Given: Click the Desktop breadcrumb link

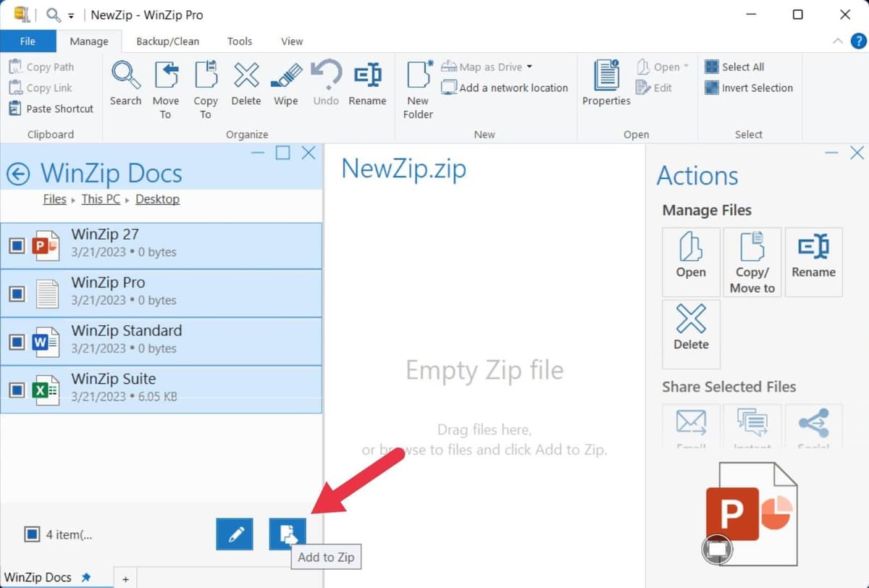Looking at the screenshot, I should click(x=157, y=199).
